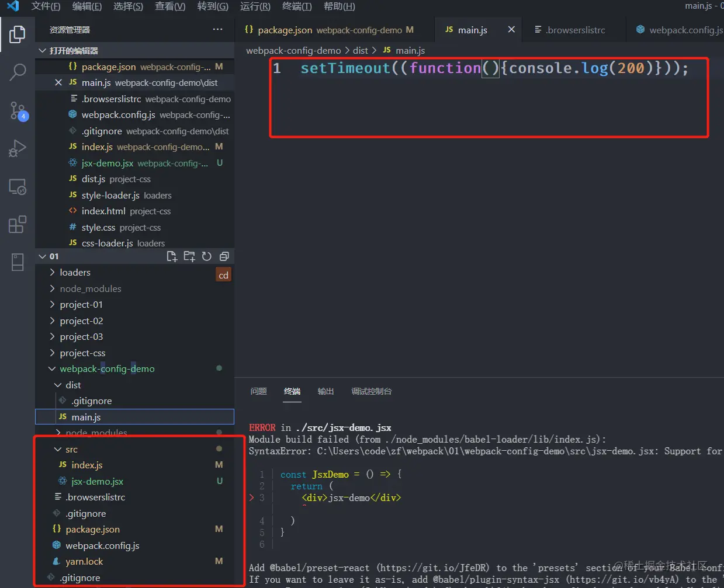Open the 帮助(H) menu
This screenshot has height=588, width=724.
[340, 6]
